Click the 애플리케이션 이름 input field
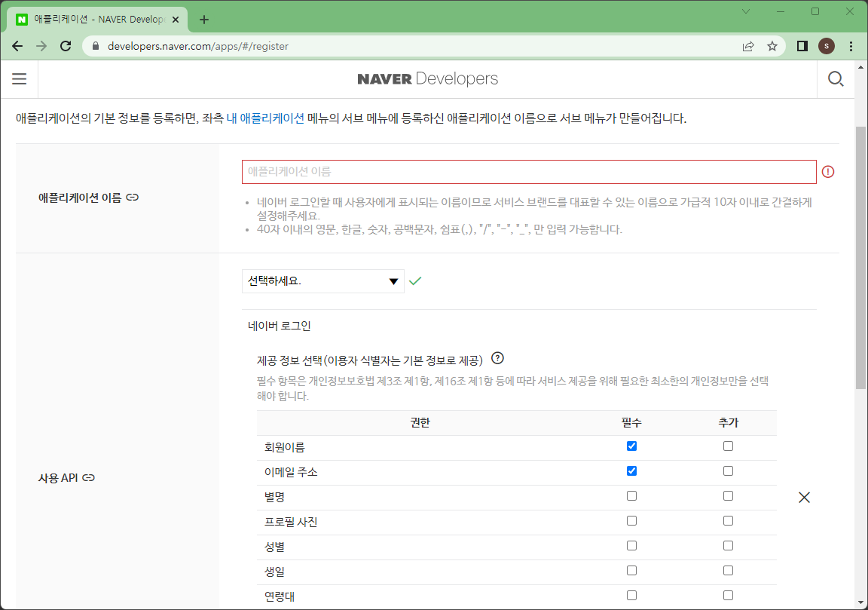Image resolution: width=868 pixels, height=610 pixels. (529, 172)
